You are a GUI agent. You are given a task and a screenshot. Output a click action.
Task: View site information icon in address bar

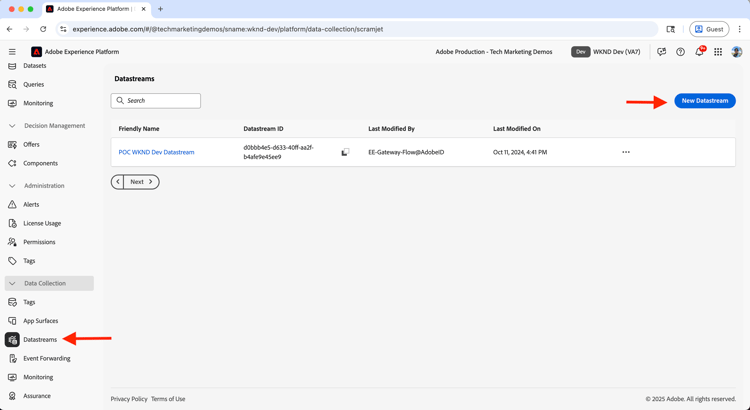coord(63,29)
